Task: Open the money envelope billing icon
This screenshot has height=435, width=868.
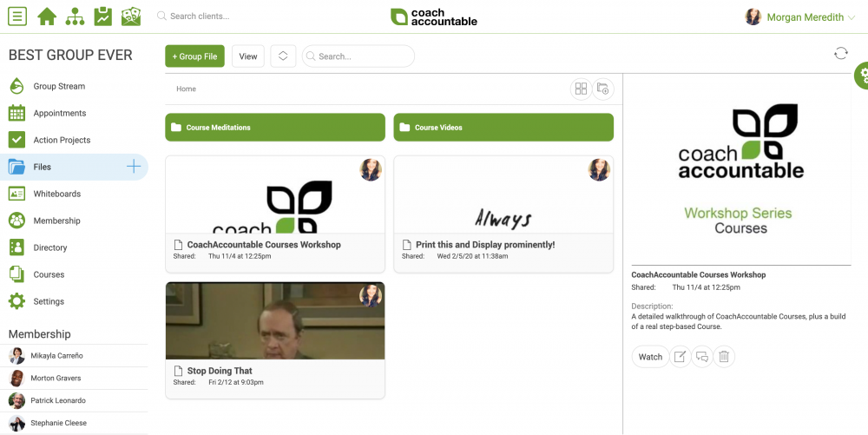Action: point(131,16)
